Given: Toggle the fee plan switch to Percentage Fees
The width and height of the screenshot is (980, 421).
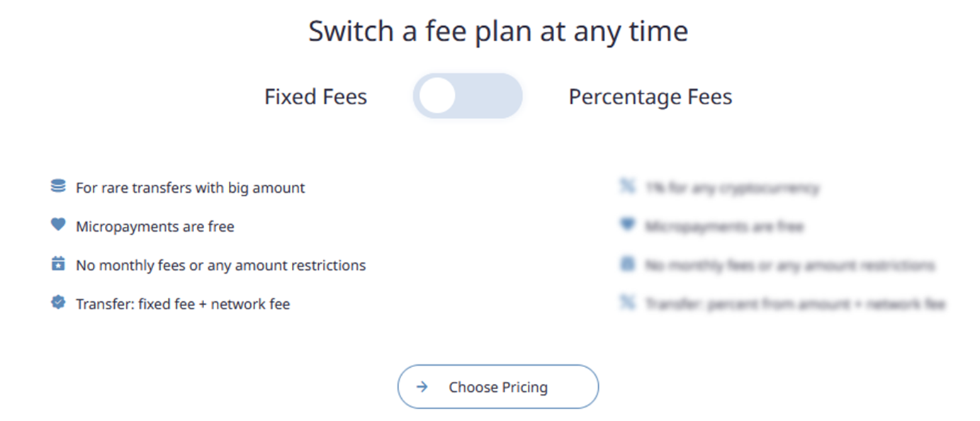Looking at the screenshot, I should coord(468,96).
